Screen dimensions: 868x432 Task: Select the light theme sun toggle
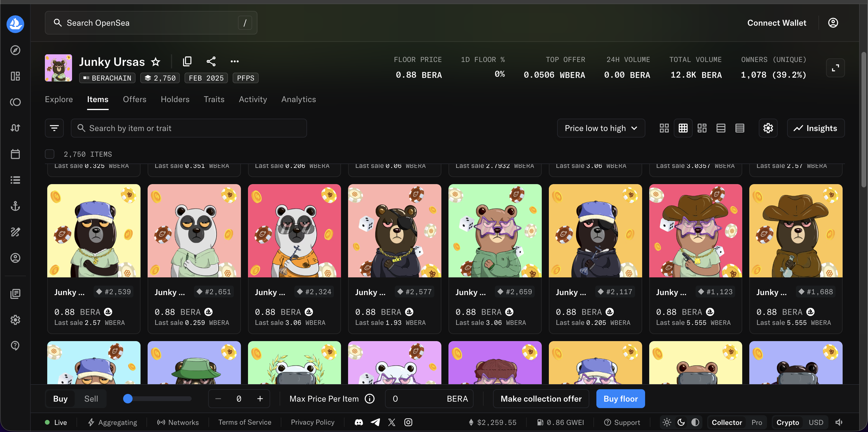tap(667, 422)
